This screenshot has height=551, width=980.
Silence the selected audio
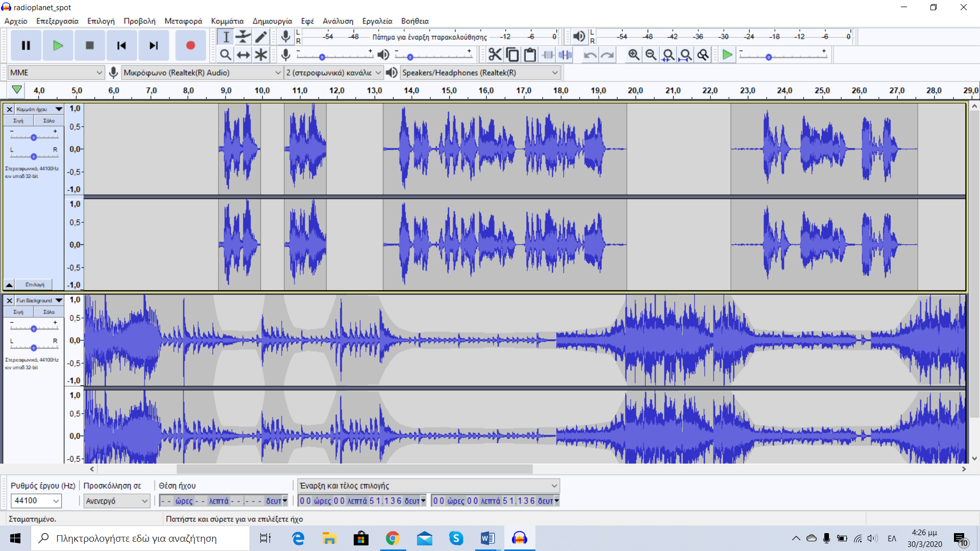(x=565, y=55)
